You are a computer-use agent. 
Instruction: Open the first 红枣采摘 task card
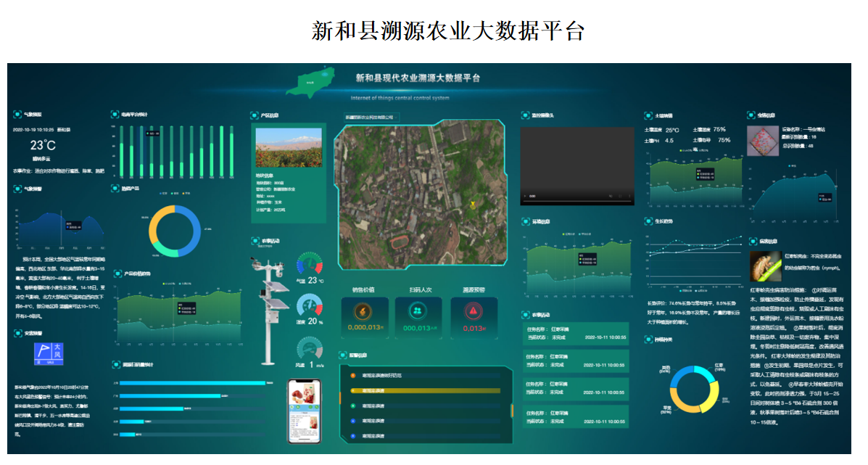point(576,334)
